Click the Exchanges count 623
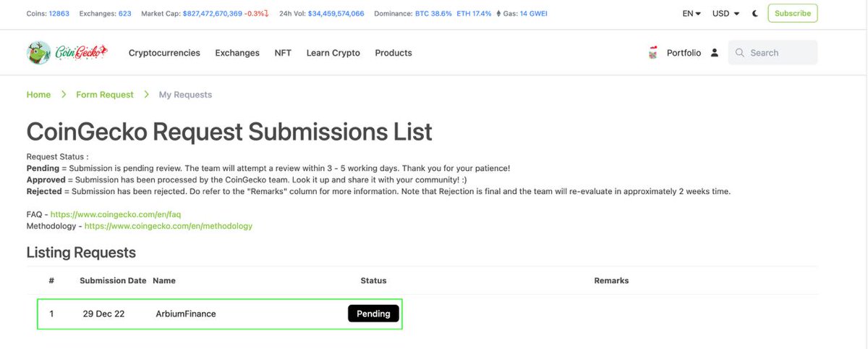This screenshot has height=349, width=868. pyautogui.click(x=124, y=14)
